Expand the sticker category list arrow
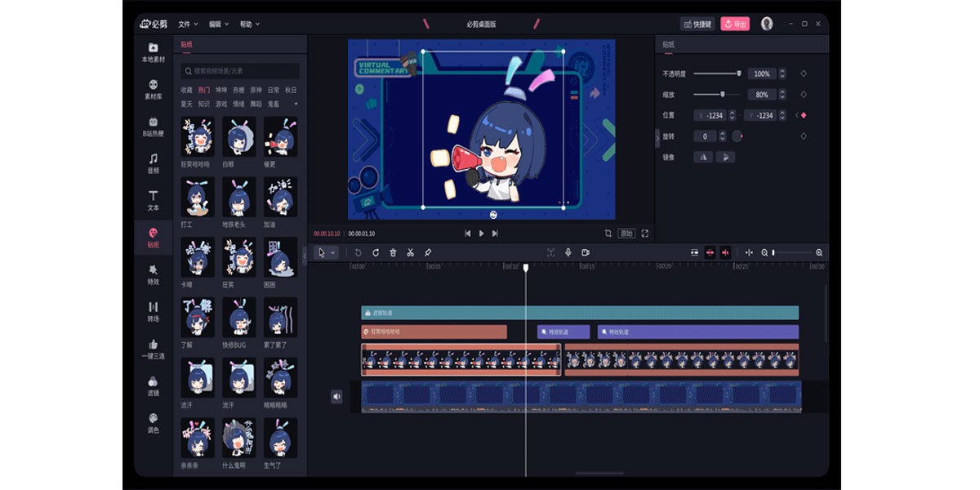Screen dimensions: 980x490 click(x=296, y=104)
